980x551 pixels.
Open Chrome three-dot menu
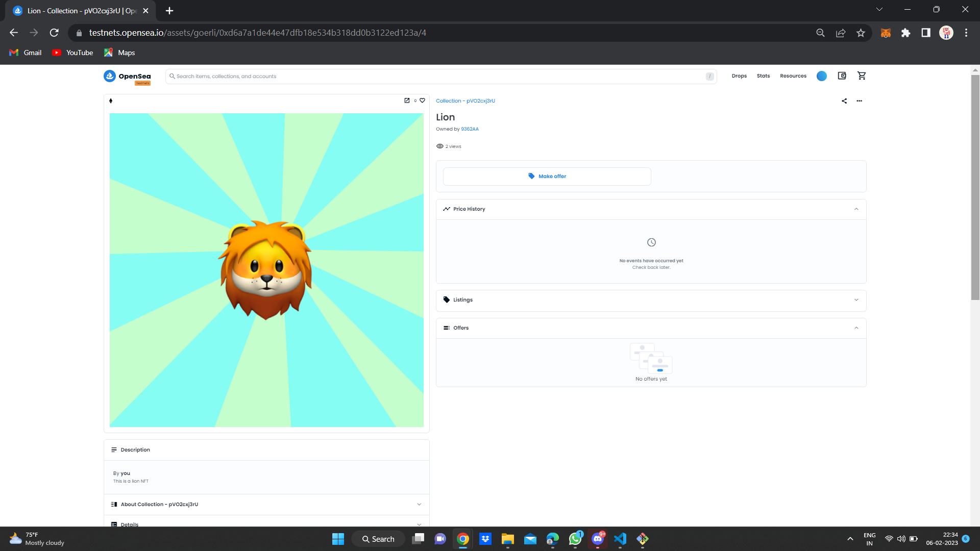(x=966, y=33)
